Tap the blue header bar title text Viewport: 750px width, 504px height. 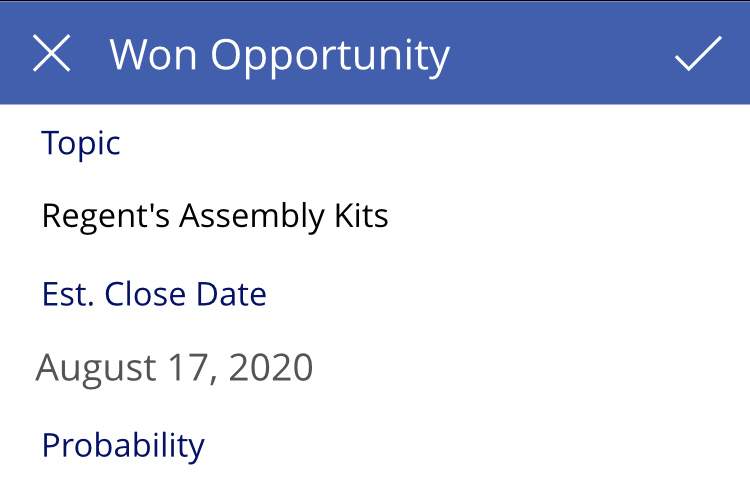279,55
